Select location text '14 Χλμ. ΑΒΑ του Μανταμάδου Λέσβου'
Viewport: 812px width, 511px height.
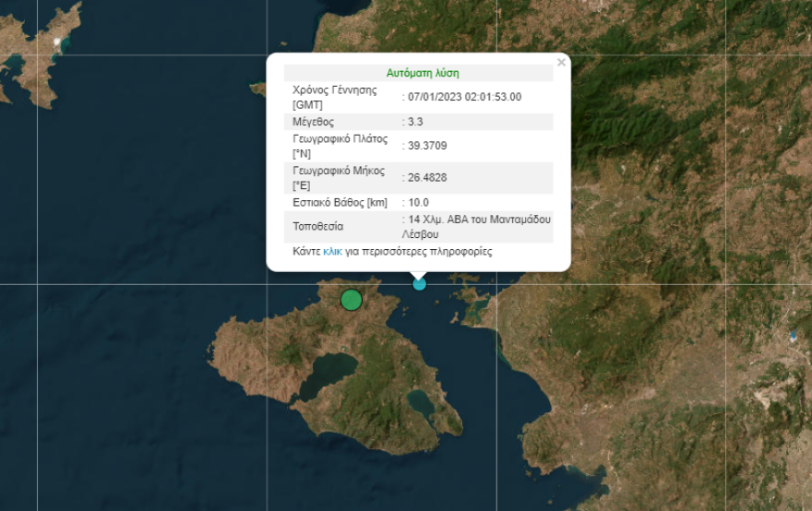476,227
